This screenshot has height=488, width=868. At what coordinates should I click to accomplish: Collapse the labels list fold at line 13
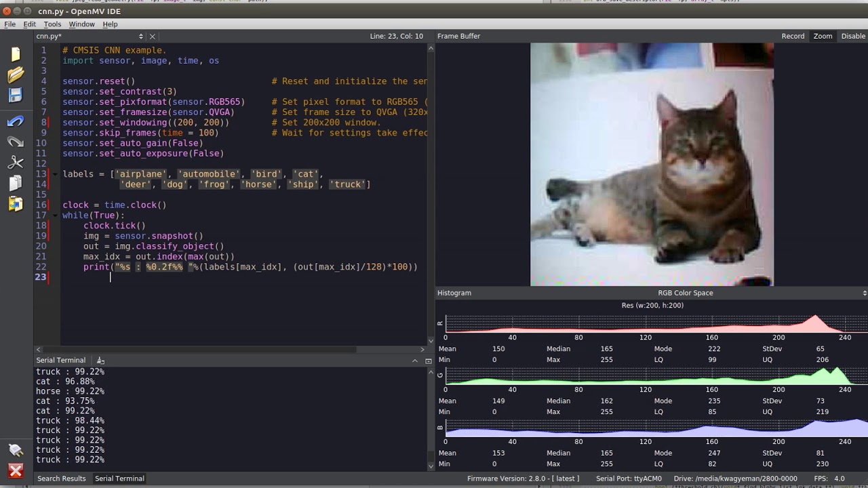(x=55, y=174)
